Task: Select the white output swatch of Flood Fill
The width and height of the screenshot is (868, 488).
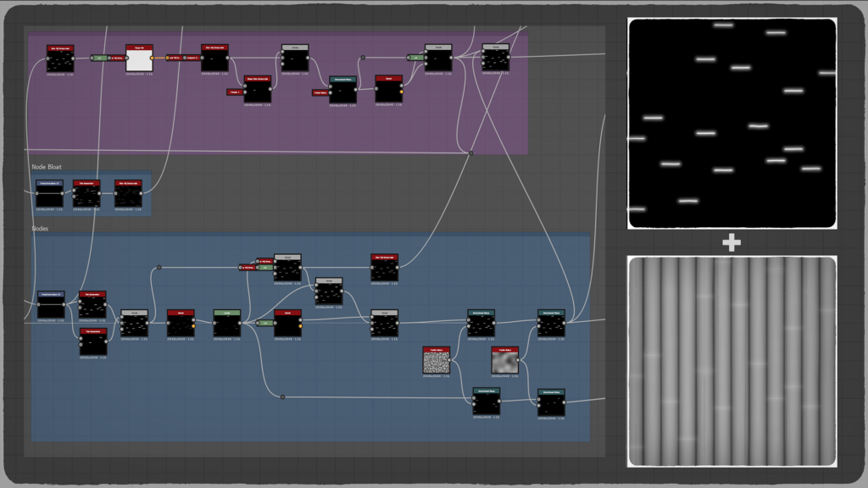Action: [x=153, y=58]
